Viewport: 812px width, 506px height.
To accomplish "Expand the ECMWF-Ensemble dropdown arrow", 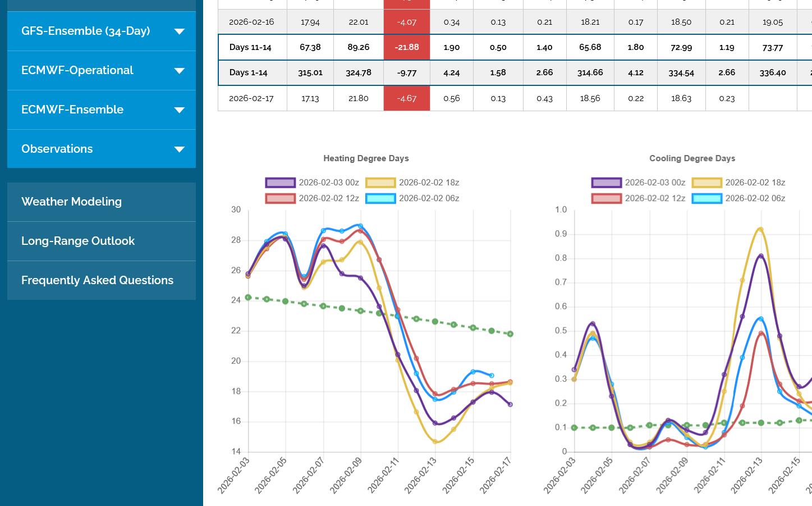I will click(180, 110).
